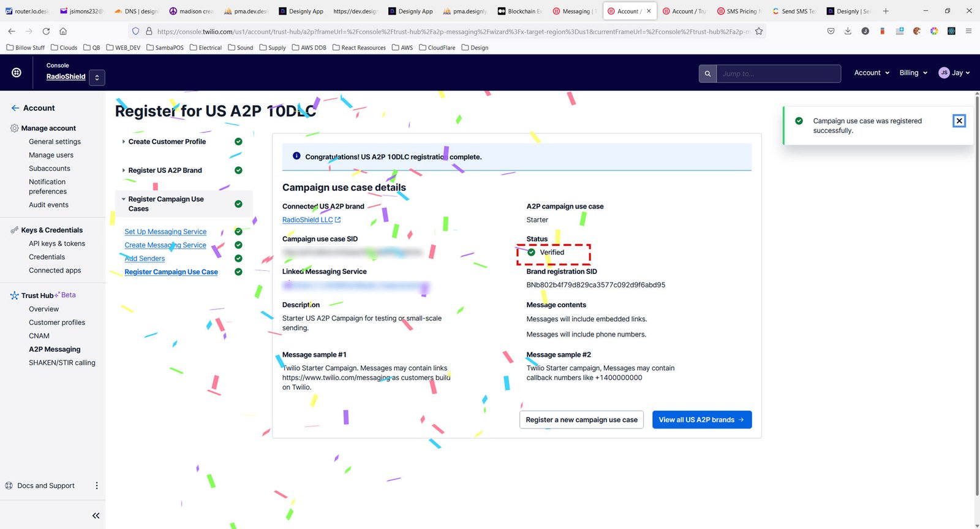Dismiss the success notification with X
The image size is (980, 529).
coord(959,121)
